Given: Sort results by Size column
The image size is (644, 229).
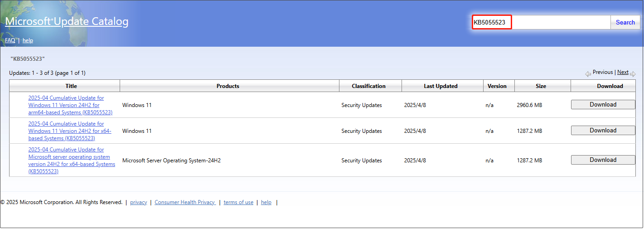Looking at the screenshot, I should coord(541,86).
